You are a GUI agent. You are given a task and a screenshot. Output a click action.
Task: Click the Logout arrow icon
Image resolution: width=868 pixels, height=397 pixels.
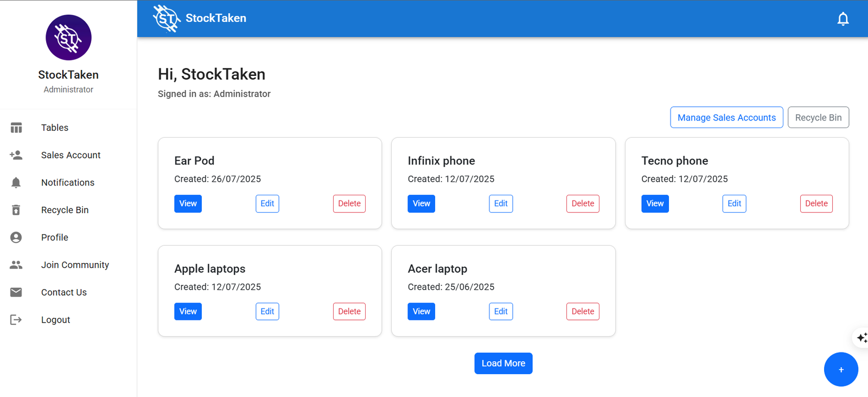16,320
